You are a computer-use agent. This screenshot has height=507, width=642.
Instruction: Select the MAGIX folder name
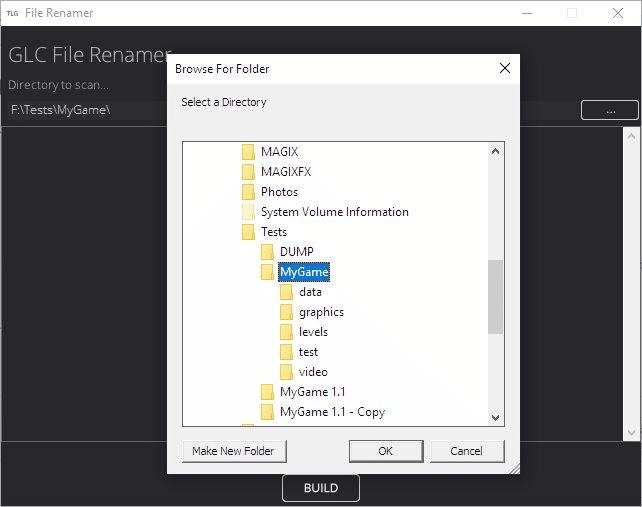(x=279, y=152)
